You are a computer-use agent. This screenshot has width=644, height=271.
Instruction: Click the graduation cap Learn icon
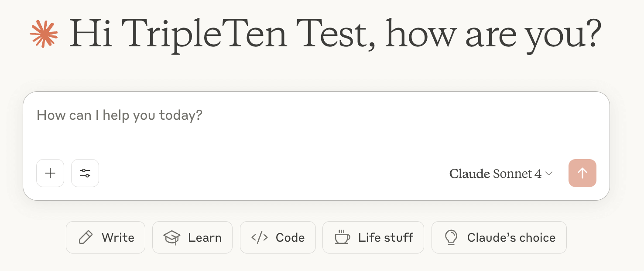point(171,237)
